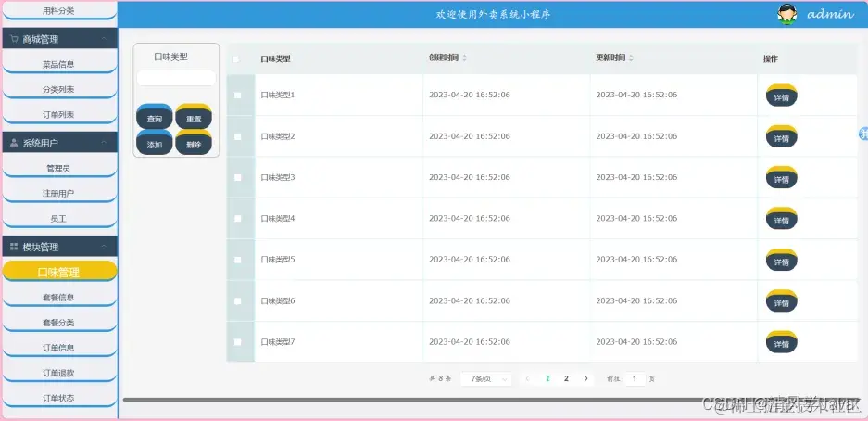Open the 7条/页 page size dropdown
The height and width of the screenshot is (421, 868).
(x=485, y=379)
